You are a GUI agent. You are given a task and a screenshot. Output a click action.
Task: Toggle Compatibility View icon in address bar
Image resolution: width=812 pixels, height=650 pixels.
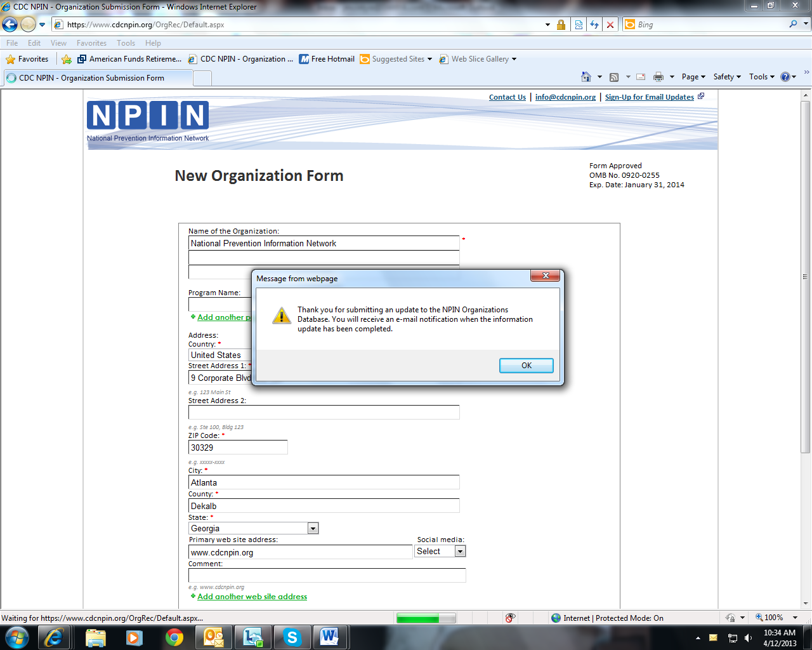coord(579,25)
